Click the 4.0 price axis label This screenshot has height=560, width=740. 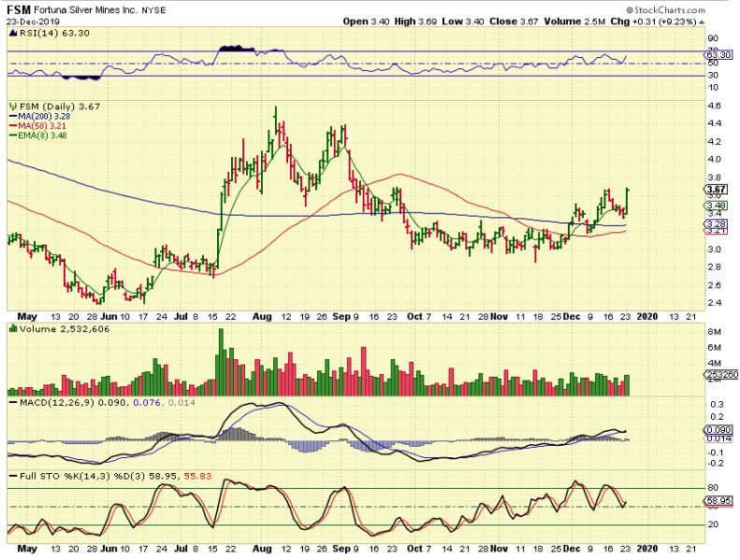[715, 160]
